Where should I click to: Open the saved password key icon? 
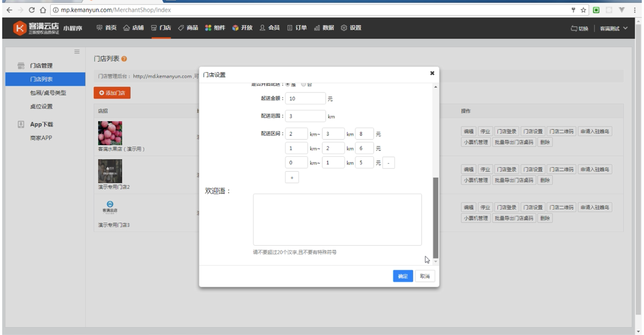click(x=573, y=10)
